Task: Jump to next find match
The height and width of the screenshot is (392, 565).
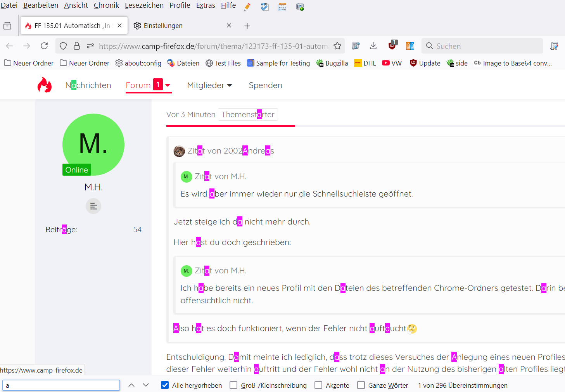Action: tap(146, 385)
